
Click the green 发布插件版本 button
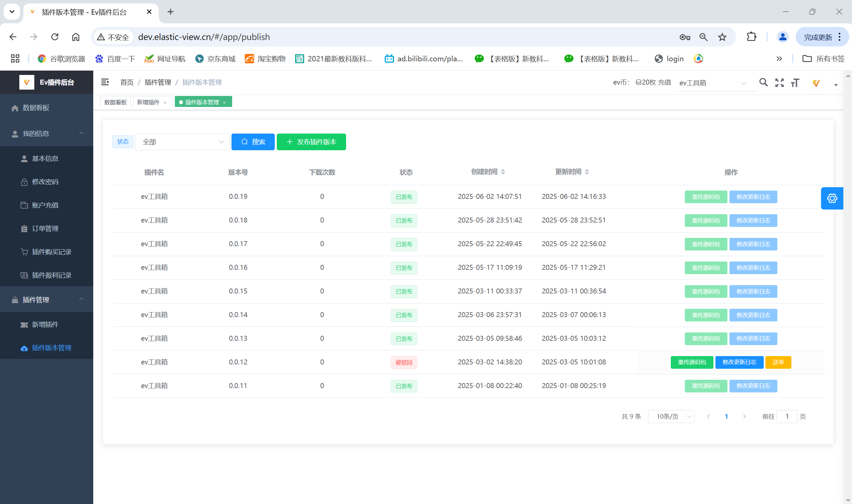311,142
